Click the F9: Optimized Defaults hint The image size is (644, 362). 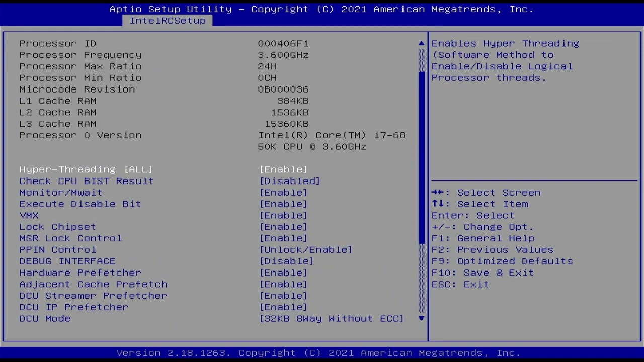pos(502,261)
